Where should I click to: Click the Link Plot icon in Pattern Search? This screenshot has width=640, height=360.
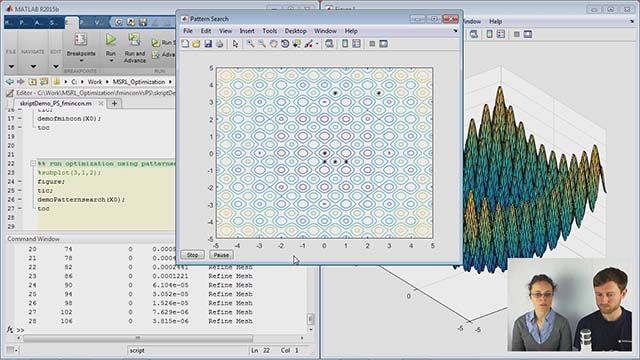(x=329, y=44)
